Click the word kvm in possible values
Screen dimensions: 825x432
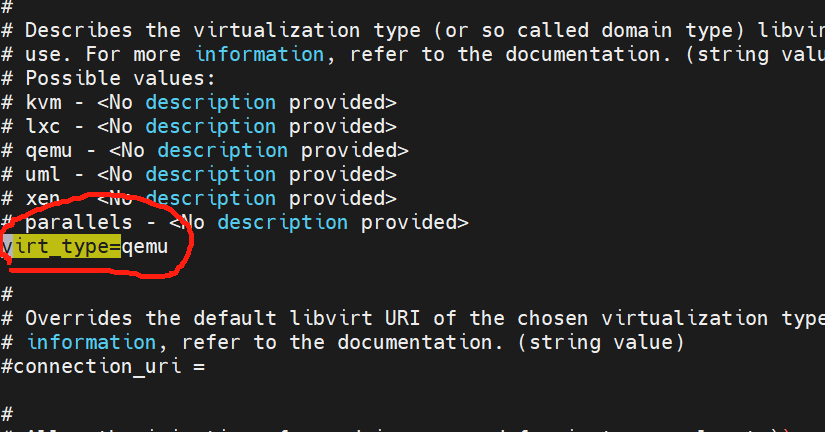(x=44, y=102)
